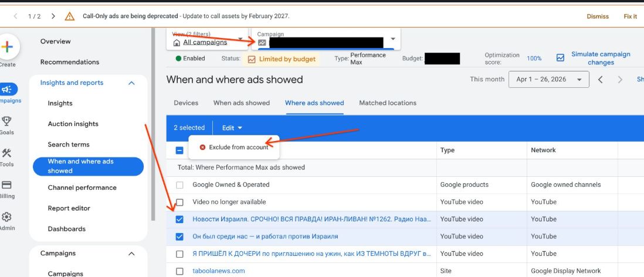This screenshot has height=277, width=644.
Task: Open the Apr 1 – 26, 2026 date dropdown
Action: point(549,80)
